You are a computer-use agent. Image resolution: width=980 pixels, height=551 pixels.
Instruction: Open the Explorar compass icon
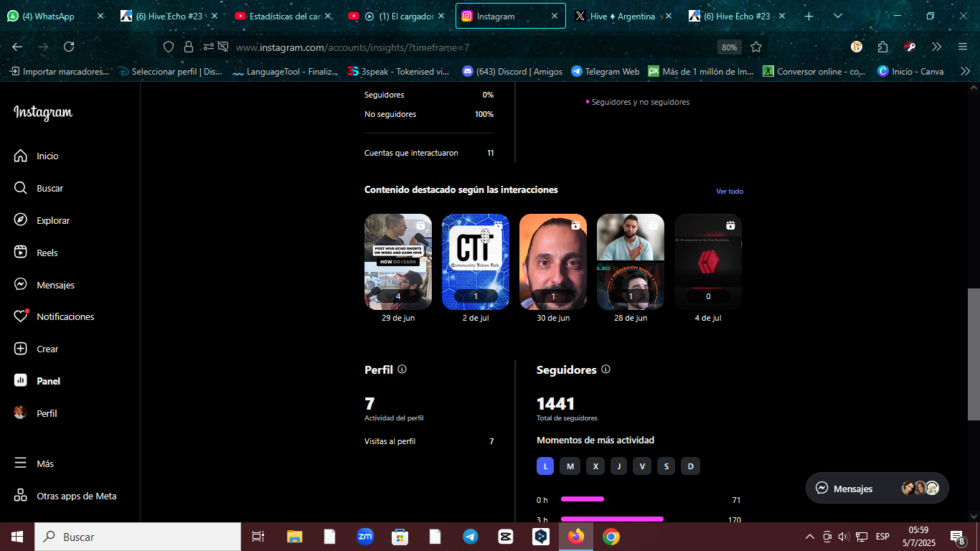tap(21, 220)
